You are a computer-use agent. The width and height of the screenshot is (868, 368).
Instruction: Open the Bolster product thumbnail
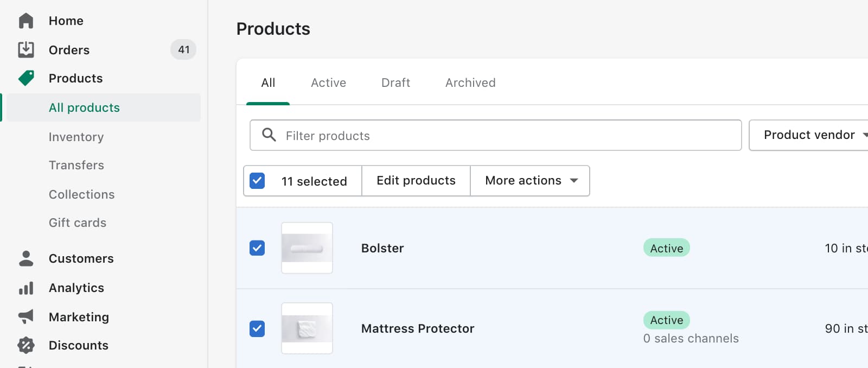pos(307,248)
